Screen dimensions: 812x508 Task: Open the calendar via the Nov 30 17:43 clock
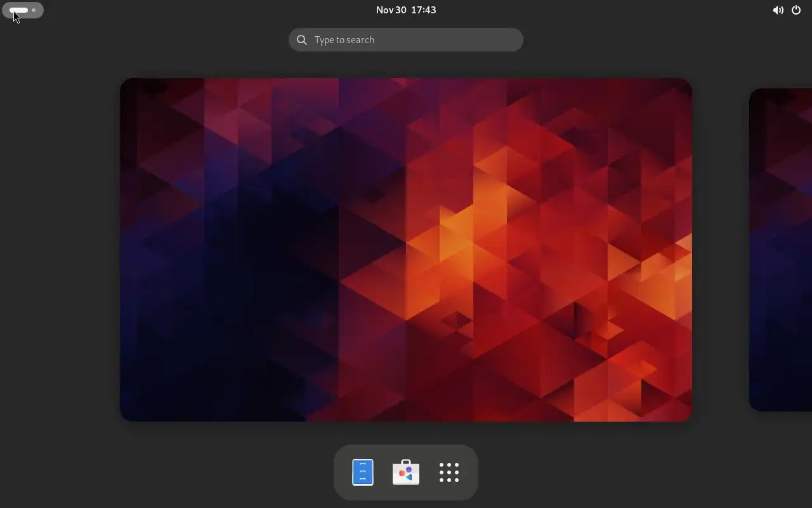pyautogui.click(x=406, y=10)
